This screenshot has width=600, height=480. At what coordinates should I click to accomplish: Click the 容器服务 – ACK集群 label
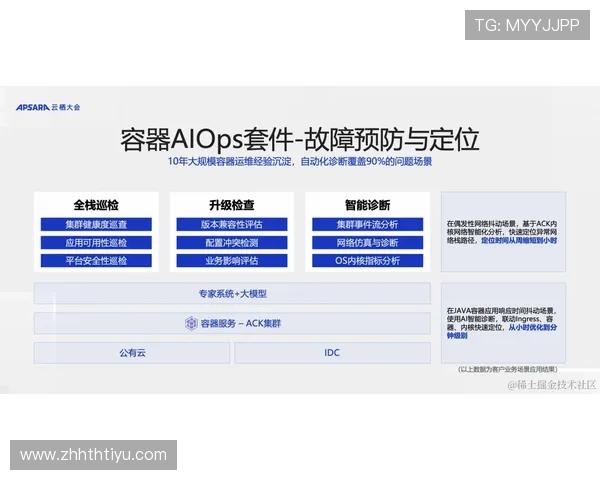coord(241,323)
